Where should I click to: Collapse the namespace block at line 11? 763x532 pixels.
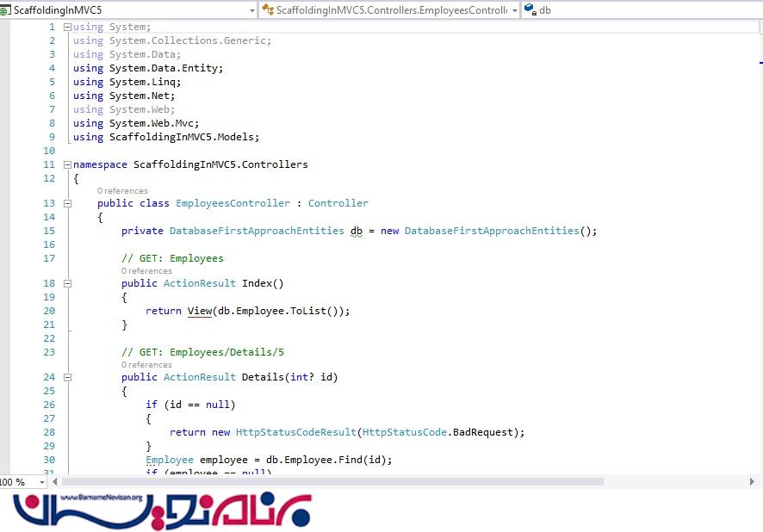pyautogui.click(x=67, y=164)
